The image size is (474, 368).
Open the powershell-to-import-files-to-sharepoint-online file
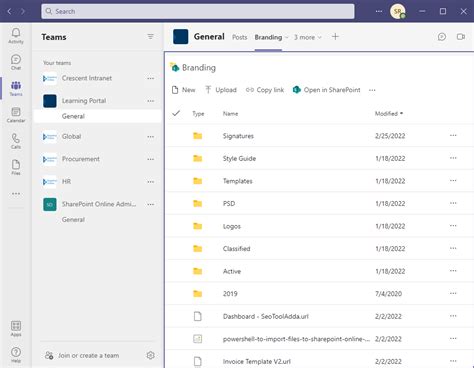(x=296, y=339)
